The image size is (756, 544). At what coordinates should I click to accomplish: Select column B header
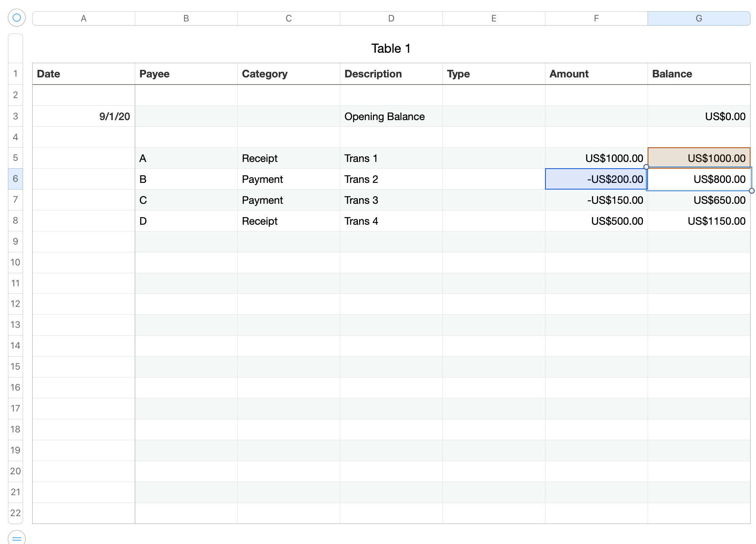click(x=186, y=18)
